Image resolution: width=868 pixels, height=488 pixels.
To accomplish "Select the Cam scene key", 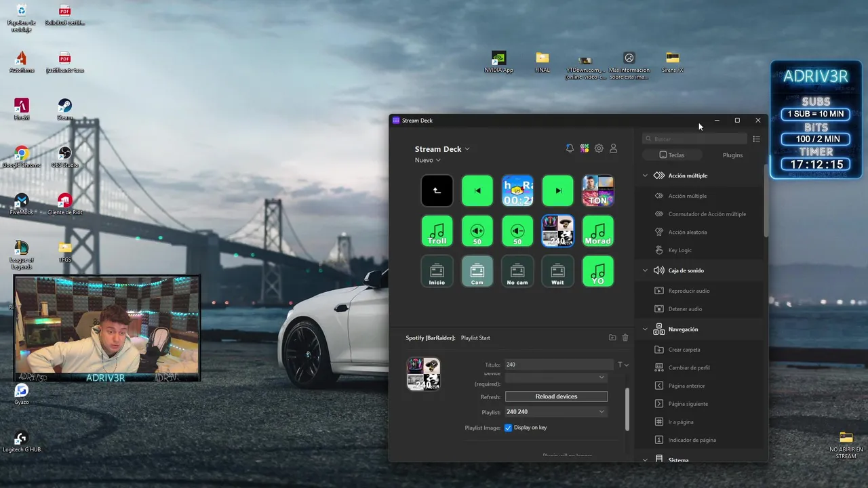I will 477,271.
